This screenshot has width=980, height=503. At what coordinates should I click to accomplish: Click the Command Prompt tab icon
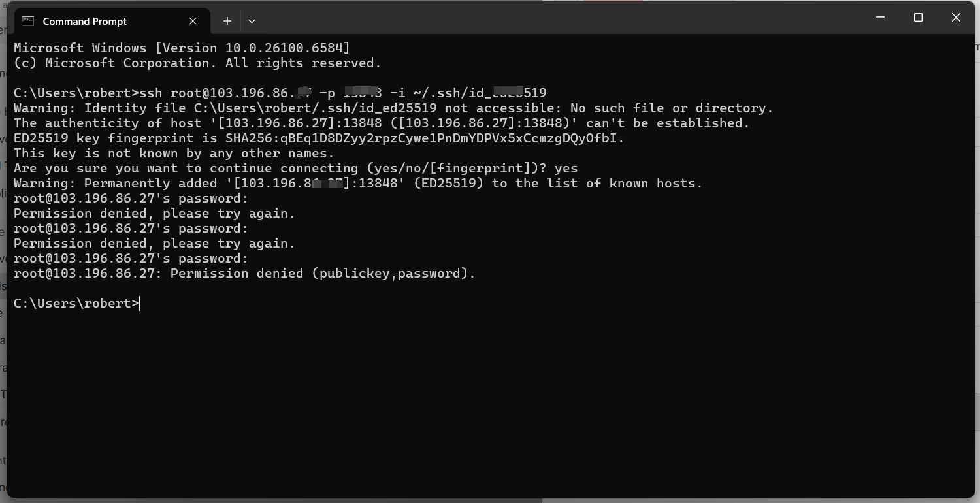[27, 21]
